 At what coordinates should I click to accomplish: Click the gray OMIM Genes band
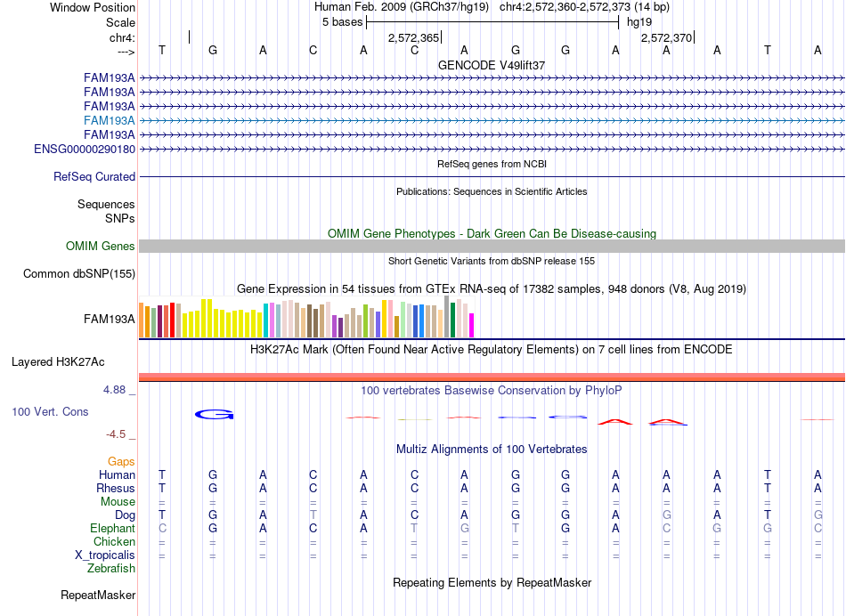click(492, 246)
